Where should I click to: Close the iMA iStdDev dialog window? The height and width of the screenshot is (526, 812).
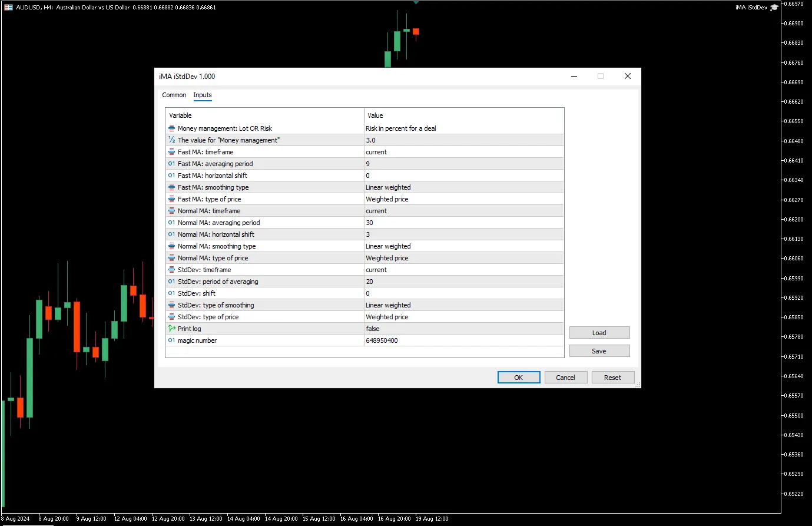(628, 76)
